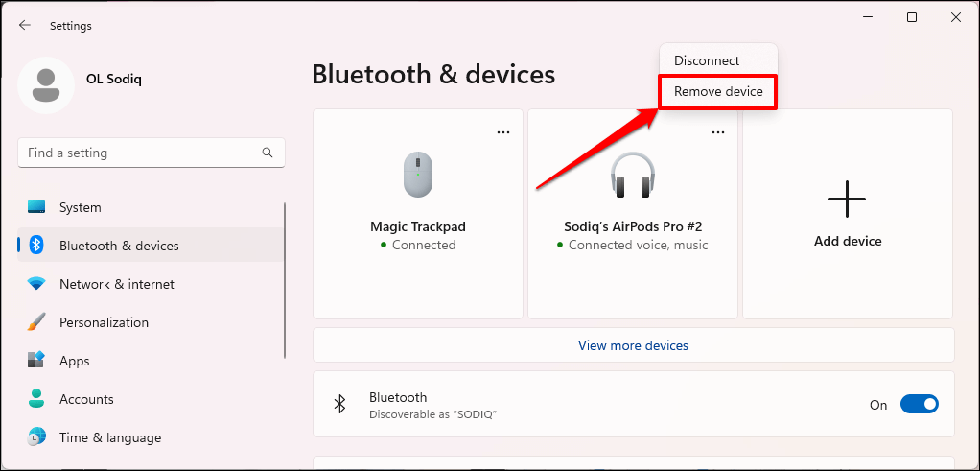Open Magic Trackpad three-dot options menu
980x471 pixels.
[x=503, y=132]
